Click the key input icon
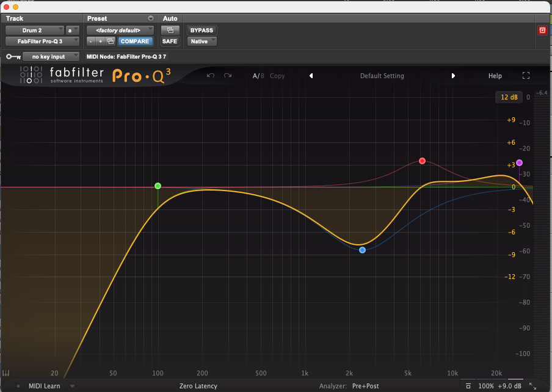The height and width of the screenshot is (392, 552). (13, 56)
